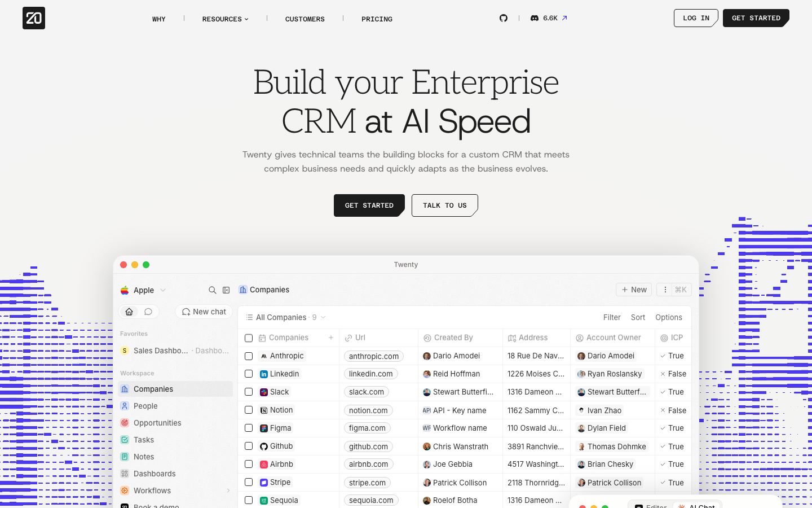The image size is (812, 508).
Task: Click the New record button
Action: point(634,290)
